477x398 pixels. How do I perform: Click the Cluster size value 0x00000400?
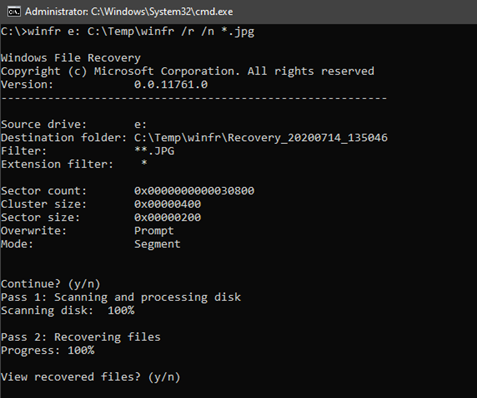tap(168, 204)
